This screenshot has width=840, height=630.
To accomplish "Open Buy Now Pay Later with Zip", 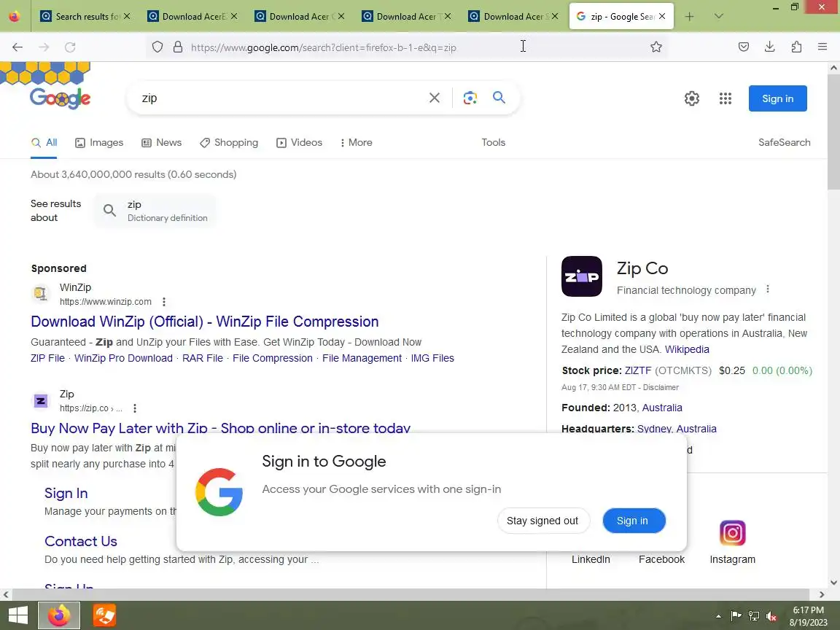I will (x=220, y=427).
